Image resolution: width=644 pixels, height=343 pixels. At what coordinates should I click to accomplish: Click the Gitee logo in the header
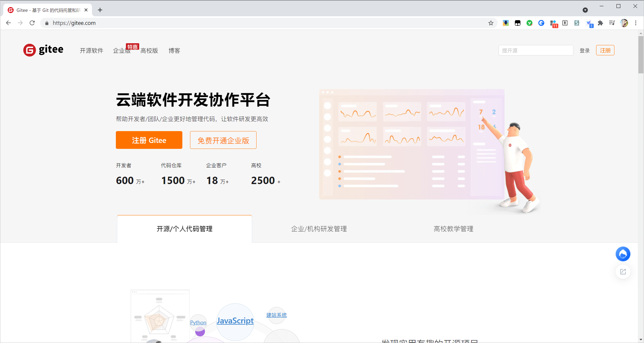43,50
